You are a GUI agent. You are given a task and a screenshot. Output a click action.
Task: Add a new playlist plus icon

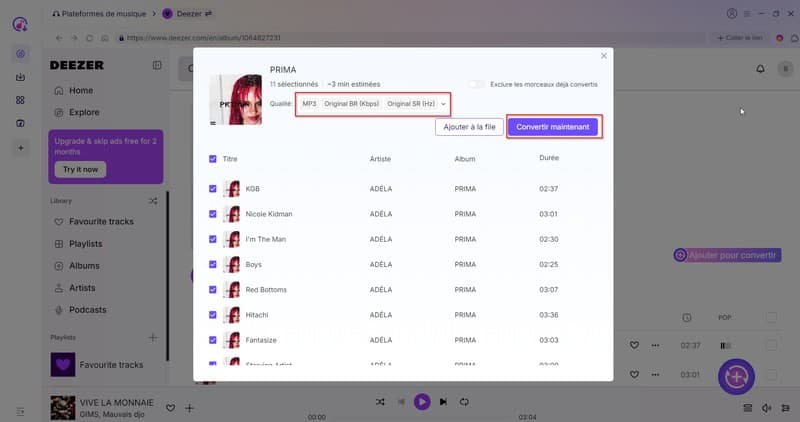point(153,337)
